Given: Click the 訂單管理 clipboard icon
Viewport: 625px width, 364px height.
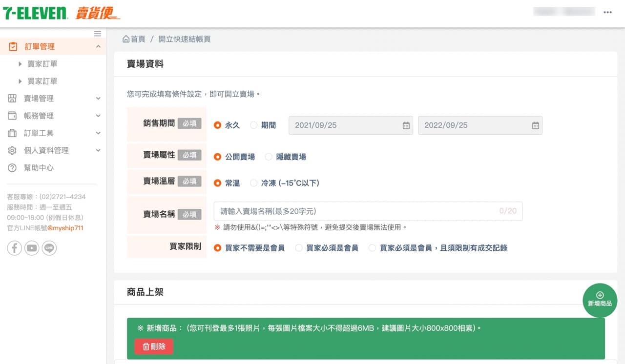Looking at the screenshot, I should (13, 46).
